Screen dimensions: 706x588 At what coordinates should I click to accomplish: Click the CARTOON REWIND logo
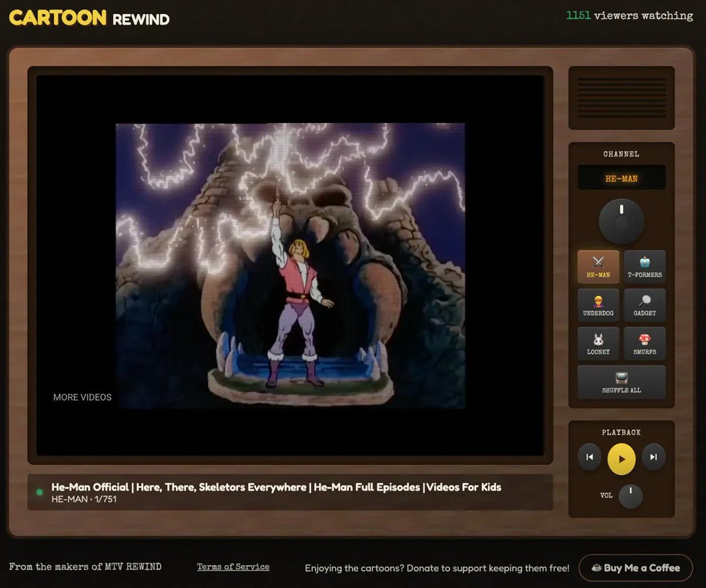pos(89,18)
